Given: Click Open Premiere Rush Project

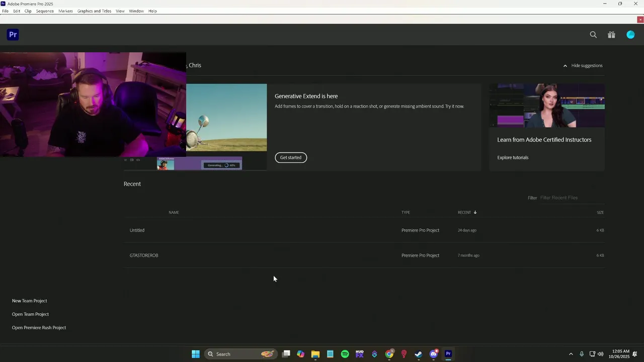Looking at the screenshot, I should pos(39,328).
